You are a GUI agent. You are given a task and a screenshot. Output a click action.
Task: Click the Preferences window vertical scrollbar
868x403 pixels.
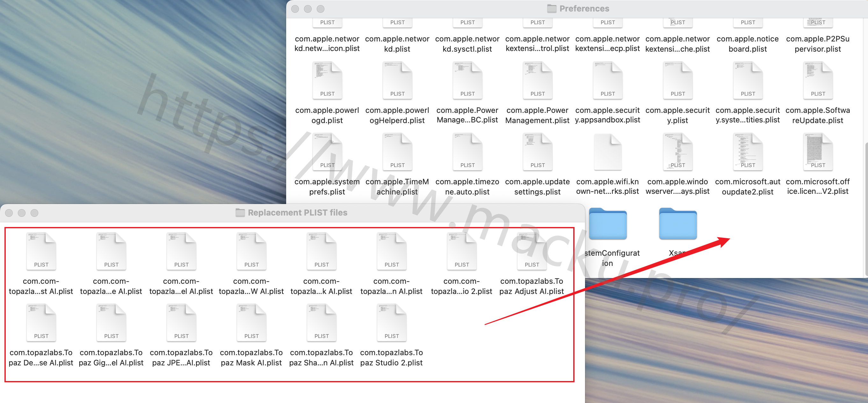click(x=866, y=209)
